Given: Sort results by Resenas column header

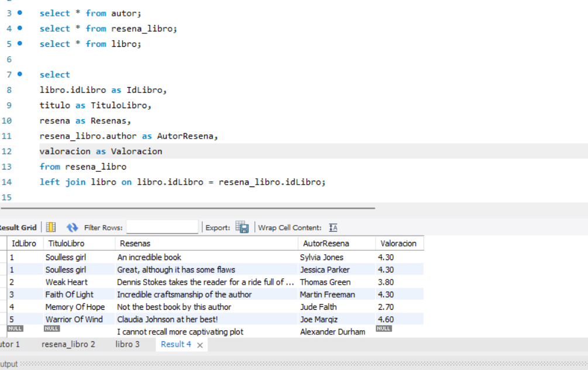Looking at the screenshot, I should pyautogui.click(x=135, y=243).
